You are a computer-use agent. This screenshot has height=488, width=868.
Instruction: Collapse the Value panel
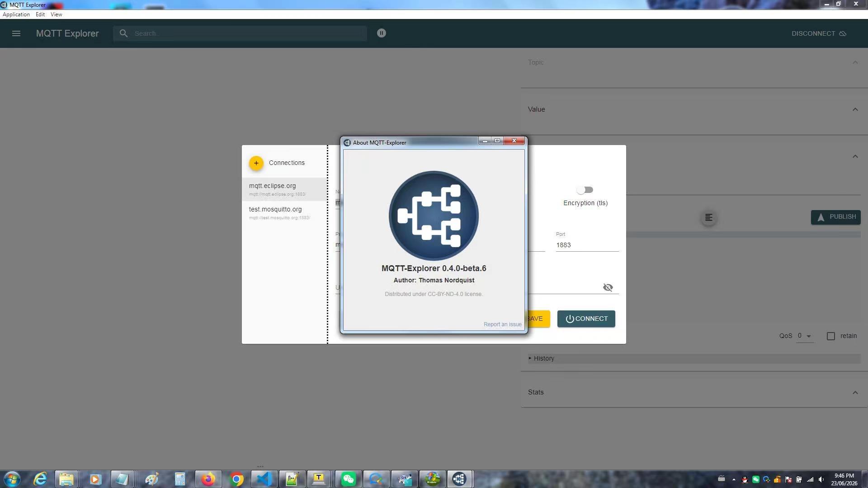pyautogui.click(x=855, y=109)
